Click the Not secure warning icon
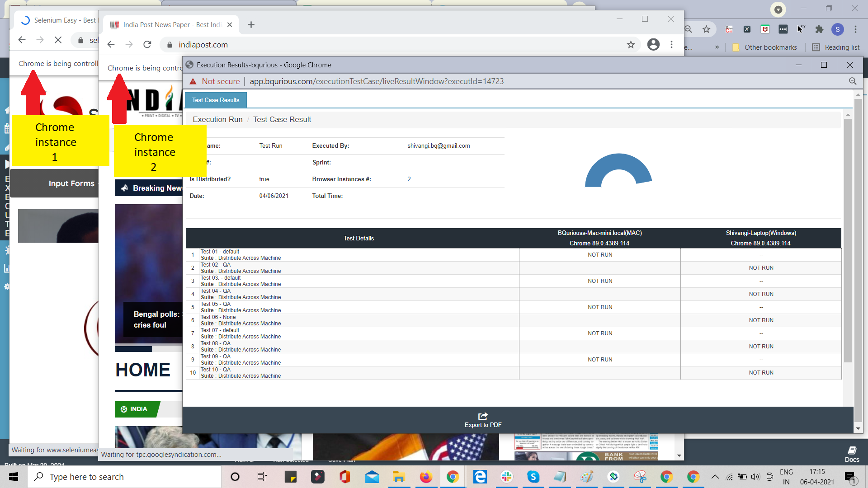 [x=193, y=81]
